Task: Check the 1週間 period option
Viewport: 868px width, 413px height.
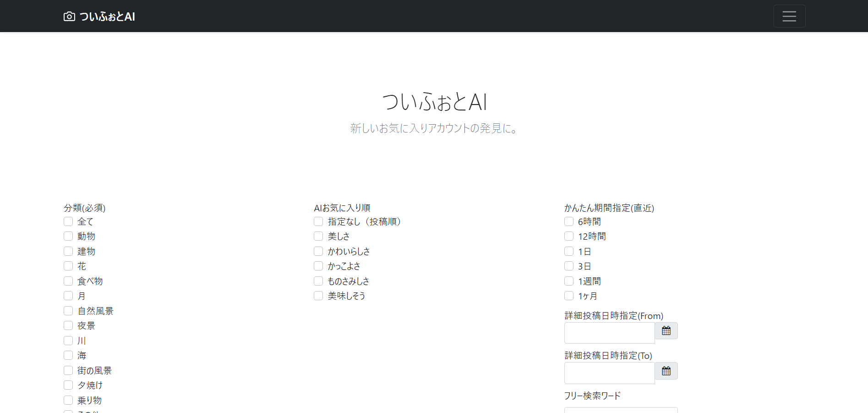Action: 569,281
